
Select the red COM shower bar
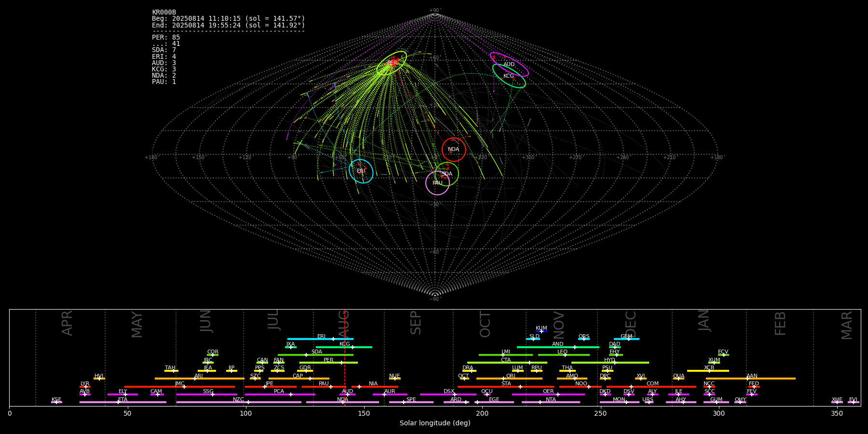pos(651,387)
